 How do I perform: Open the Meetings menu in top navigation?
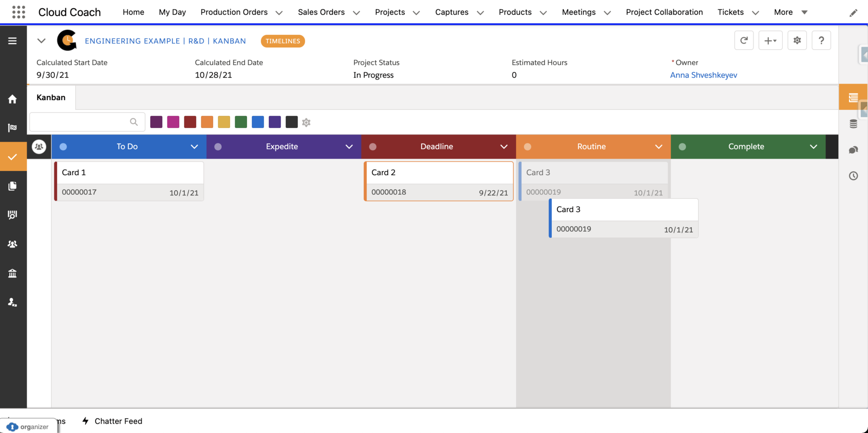click(x=579, y=12)
